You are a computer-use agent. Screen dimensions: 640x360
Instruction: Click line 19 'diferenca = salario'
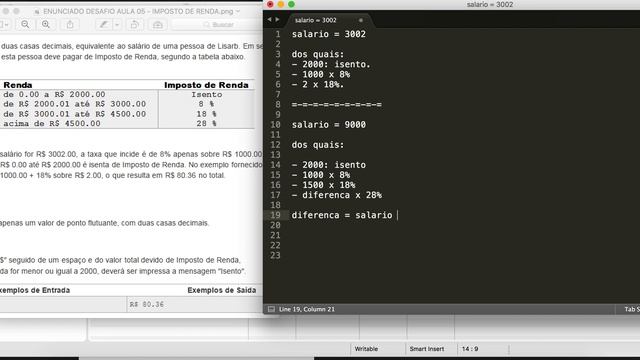342,215
